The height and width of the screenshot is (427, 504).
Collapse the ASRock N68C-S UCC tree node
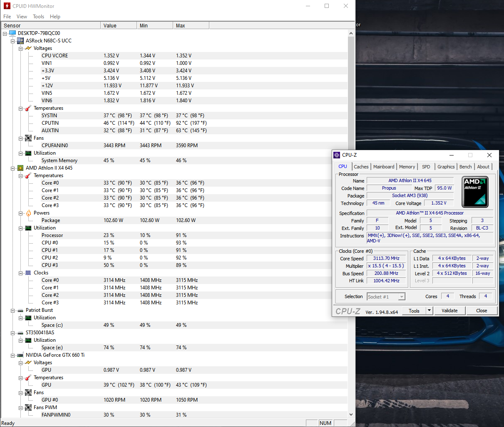[13, 41]
